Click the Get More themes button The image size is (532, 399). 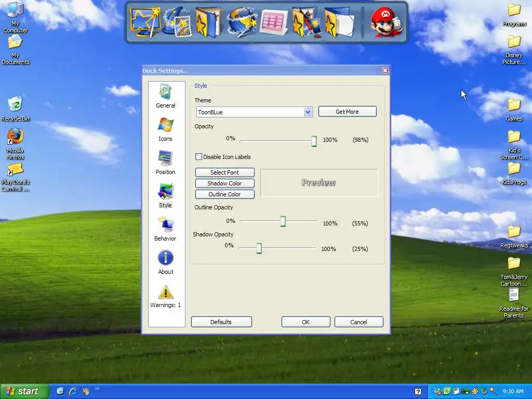(x=347, y=112)
